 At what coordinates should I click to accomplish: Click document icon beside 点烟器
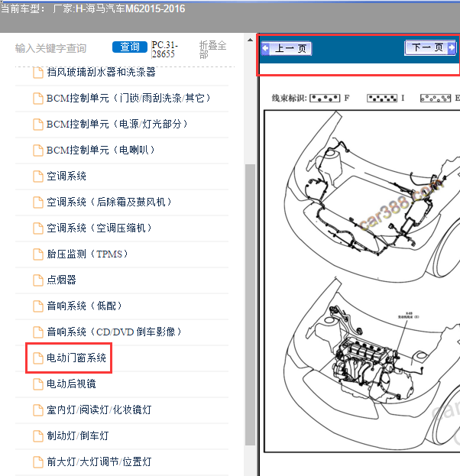(x=38, y=280)
